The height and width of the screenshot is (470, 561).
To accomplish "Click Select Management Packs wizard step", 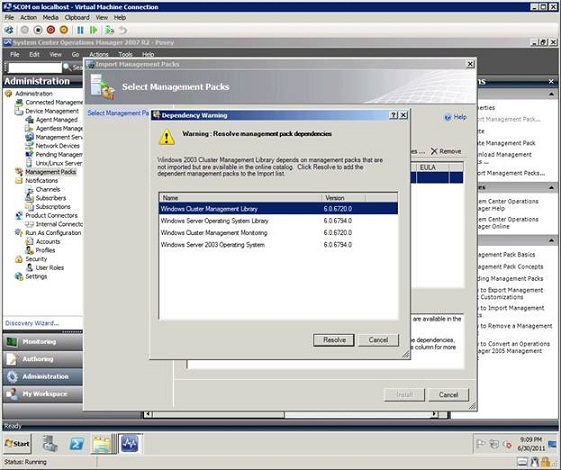I will coord(118,113).
